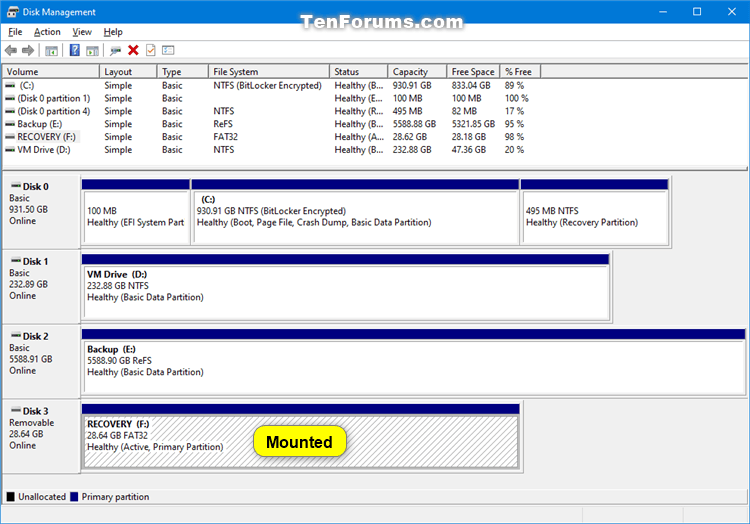This screenshot has width=750, height=524.
Task: Open the File menu
Action: (15, 32)
